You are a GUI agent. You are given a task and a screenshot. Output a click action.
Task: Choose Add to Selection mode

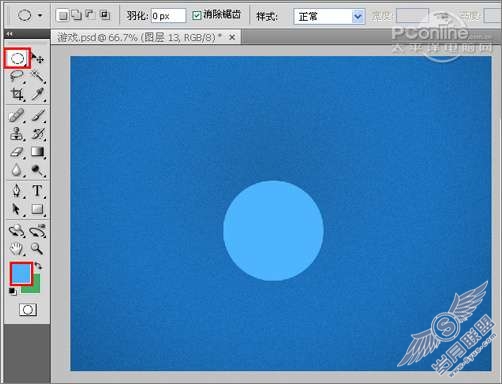77,15
